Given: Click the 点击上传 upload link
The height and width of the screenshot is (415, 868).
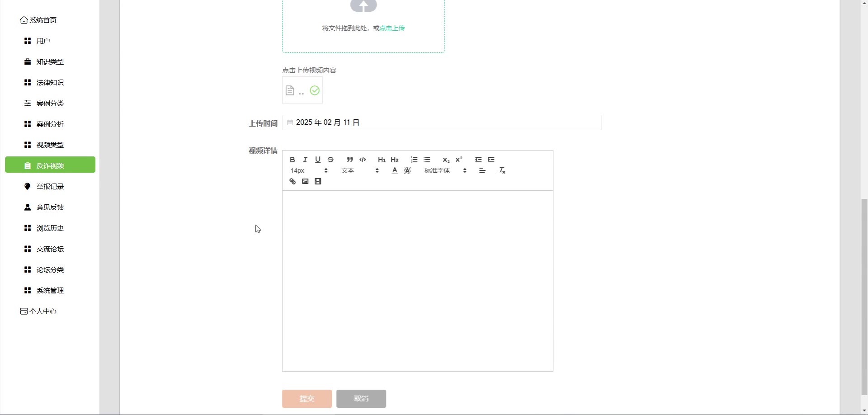Looking at the screenshot, I should click(392, 28).
